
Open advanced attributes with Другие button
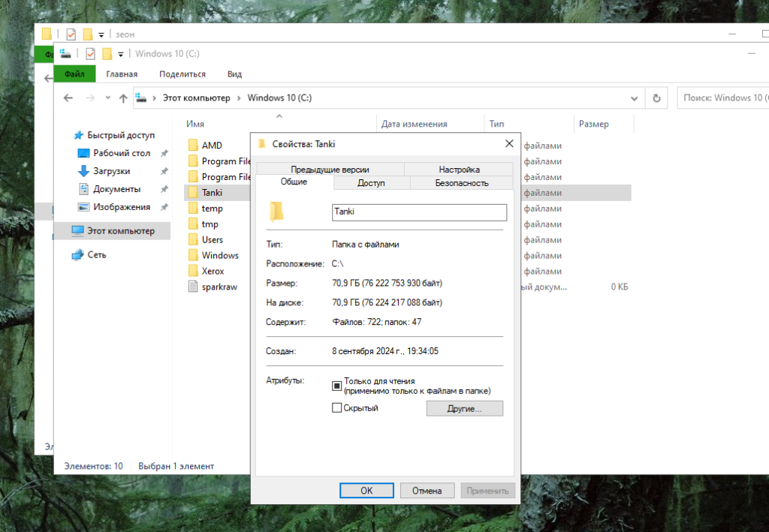click(464, 408)
